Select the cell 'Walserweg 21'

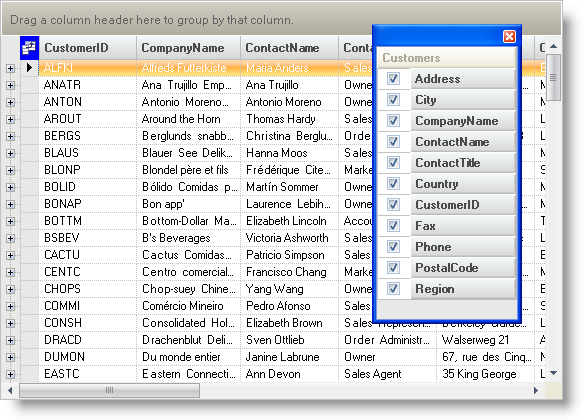tap(485, 340)
